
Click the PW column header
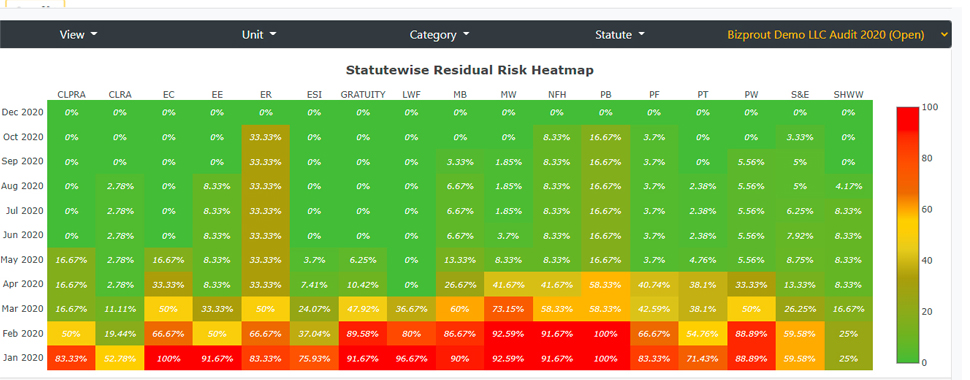[x=752, y=95]
